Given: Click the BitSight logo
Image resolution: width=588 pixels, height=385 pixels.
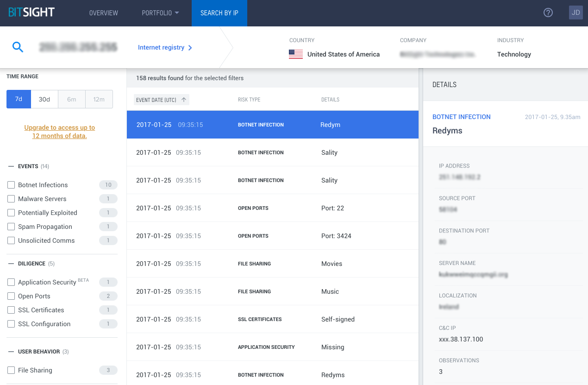Looking at the screenshot, I should [x=31, y=13].
